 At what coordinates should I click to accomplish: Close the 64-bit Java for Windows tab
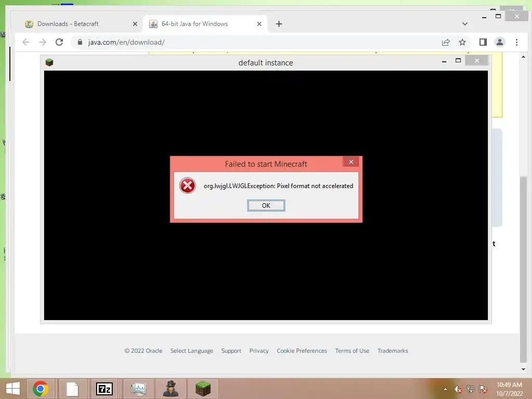tap(259, 24)
